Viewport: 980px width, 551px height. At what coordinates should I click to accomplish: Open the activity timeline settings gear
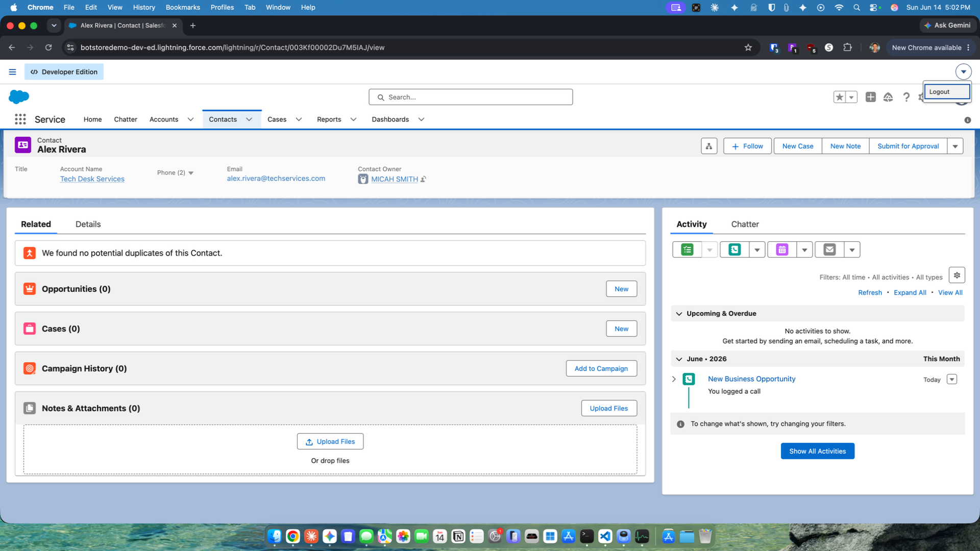coord(957,275)
